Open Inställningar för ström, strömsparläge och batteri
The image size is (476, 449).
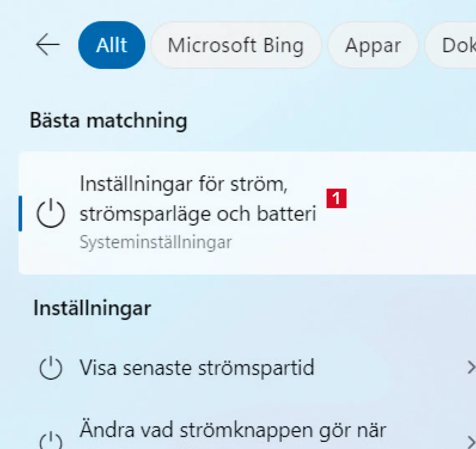[x=197, y=199]
